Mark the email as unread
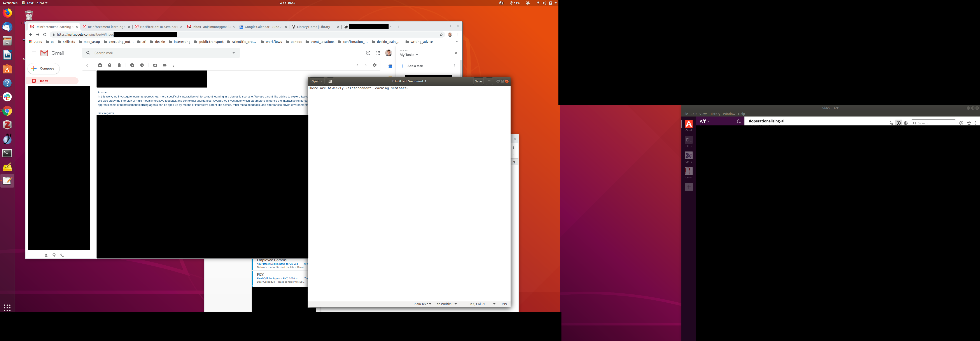The height and width of the screenshot is (341, 980). [132, 65]
